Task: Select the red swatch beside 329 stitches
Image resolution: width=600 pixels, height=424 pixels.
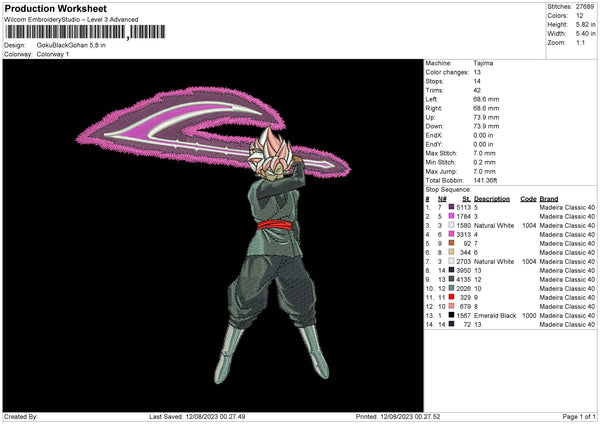Action: pos(452,297)
